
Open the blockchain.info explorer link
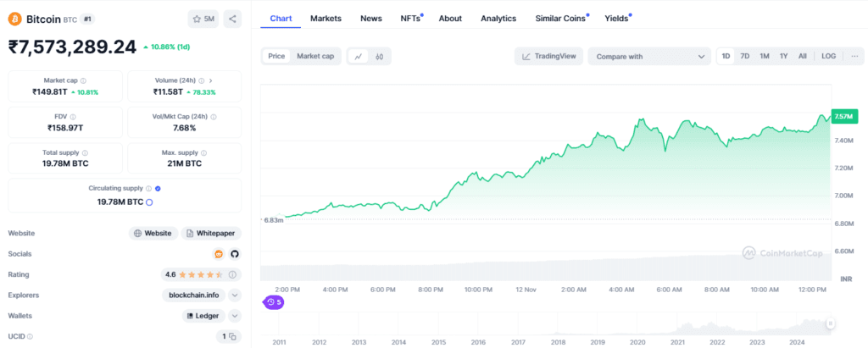point(194,295)
